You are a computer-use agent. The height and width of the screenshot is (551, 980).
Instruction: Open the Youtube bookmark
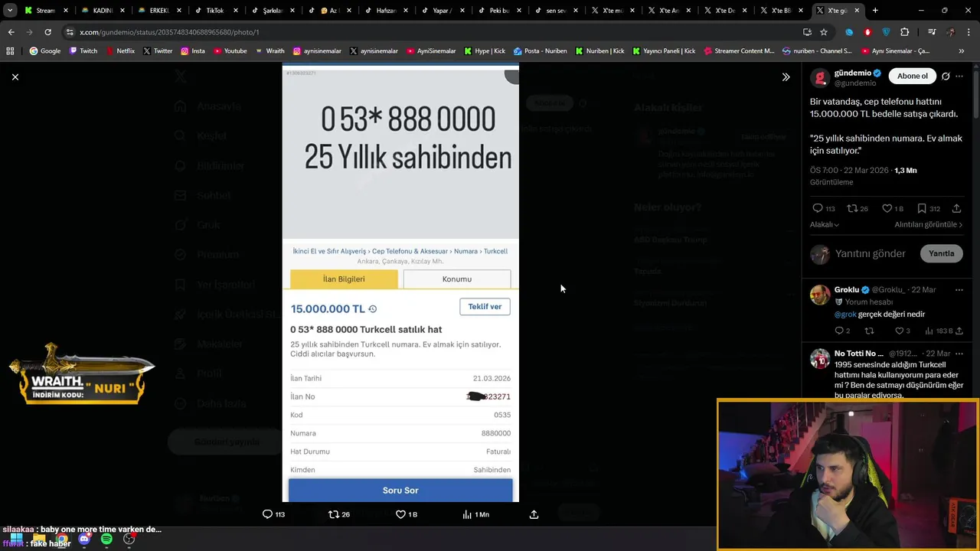pos(230,51)
